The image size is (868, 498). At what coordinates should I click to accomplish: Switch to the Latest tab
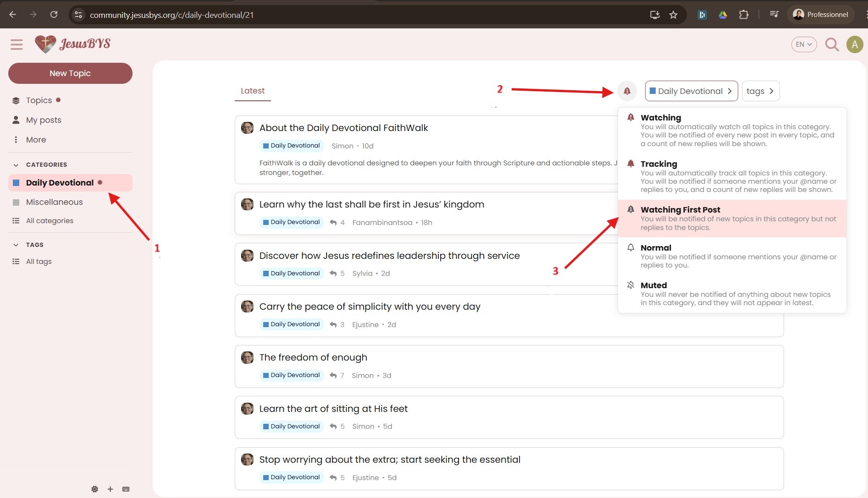[x=253, y=91]
